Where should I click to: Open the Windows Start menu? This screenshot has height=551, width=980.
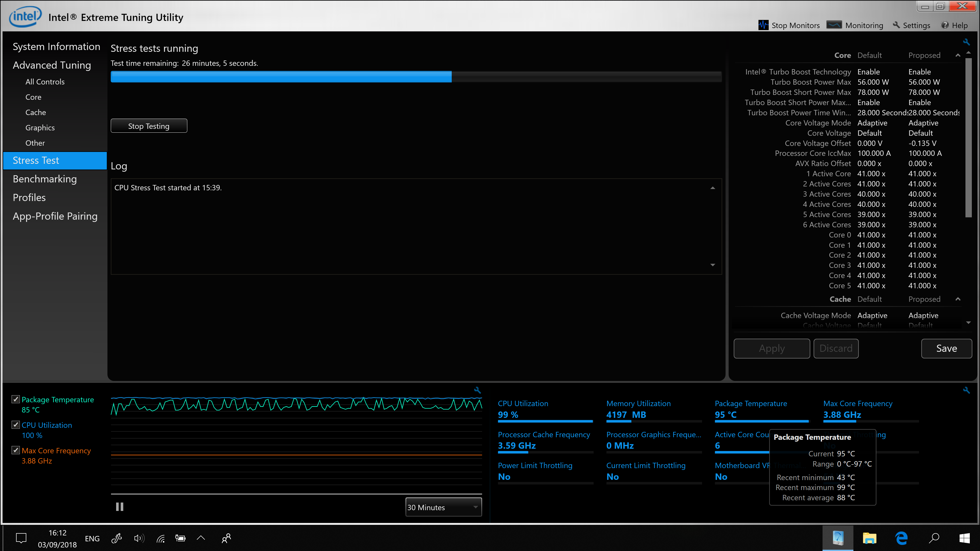(965, 538)
